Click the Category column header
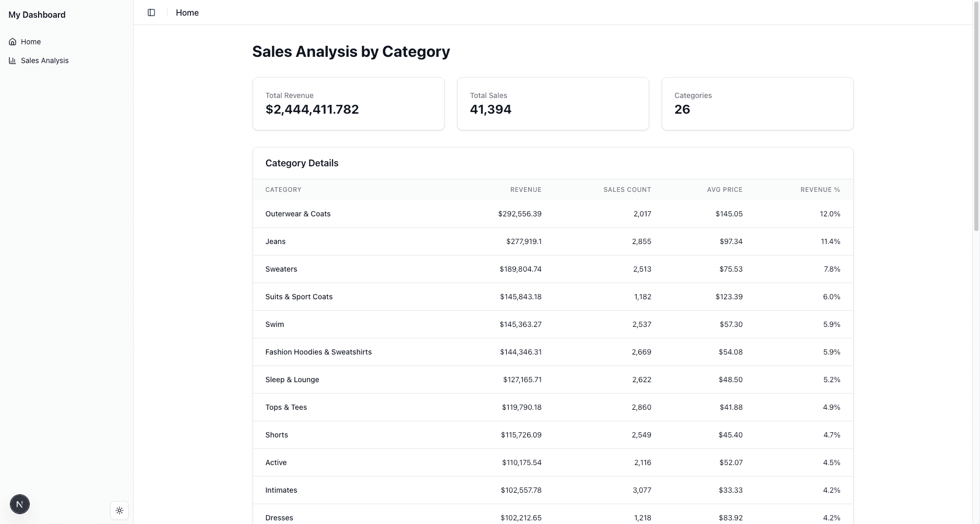 tap(283, 190)
